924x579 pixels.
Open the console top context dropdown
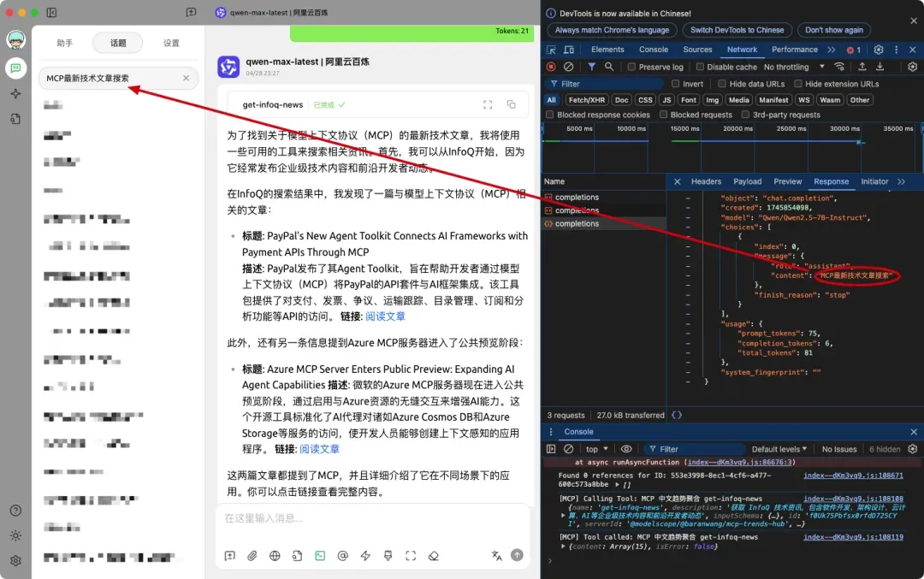point(597,449)
